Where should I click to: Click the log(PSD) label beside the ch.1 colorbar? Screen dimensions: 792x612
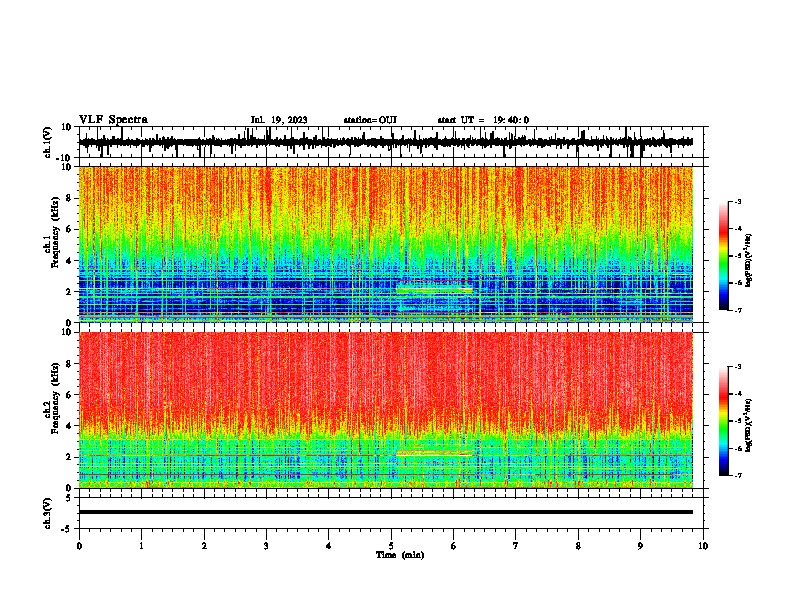tap(749, 260)
